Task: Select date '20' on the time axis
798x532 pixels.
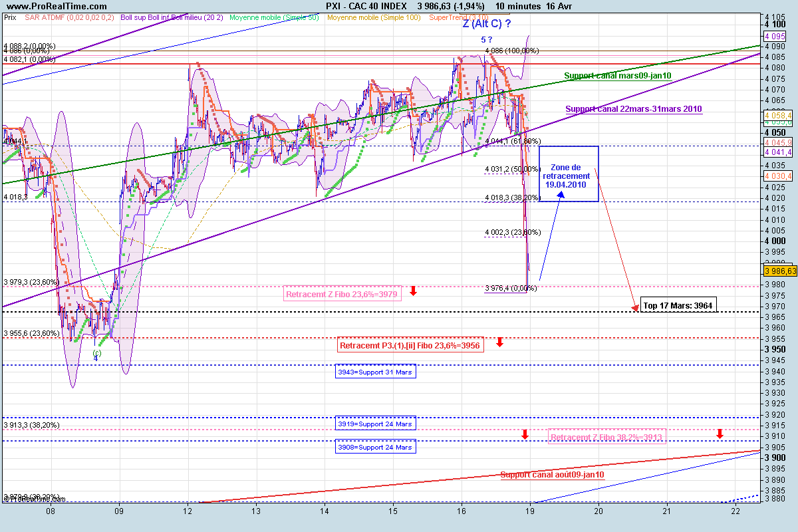Action: point(598,511)
